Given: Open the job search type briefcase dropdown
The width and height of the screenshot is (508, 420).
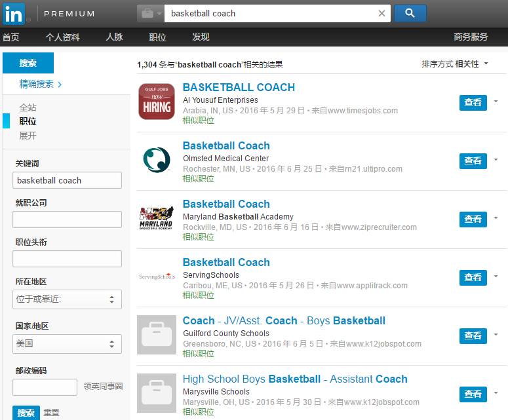Looking at the screenshot, I should click(x=151, y=14).
